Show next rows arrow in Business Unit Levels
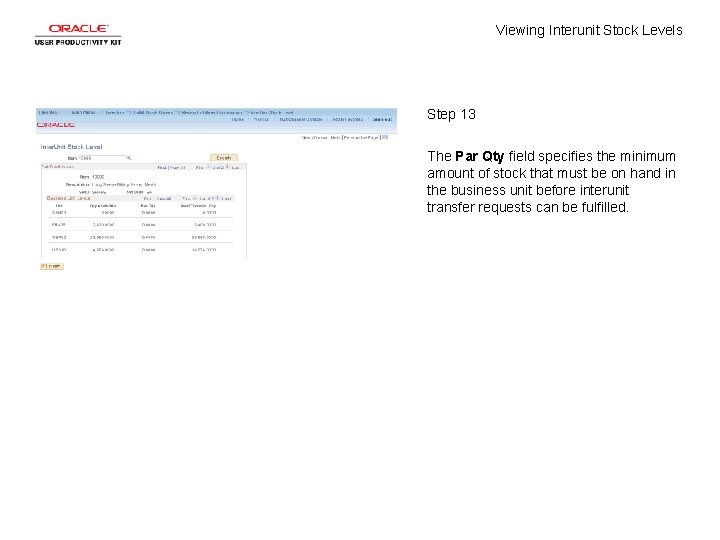Screen dimensions: 720x540 218,198
